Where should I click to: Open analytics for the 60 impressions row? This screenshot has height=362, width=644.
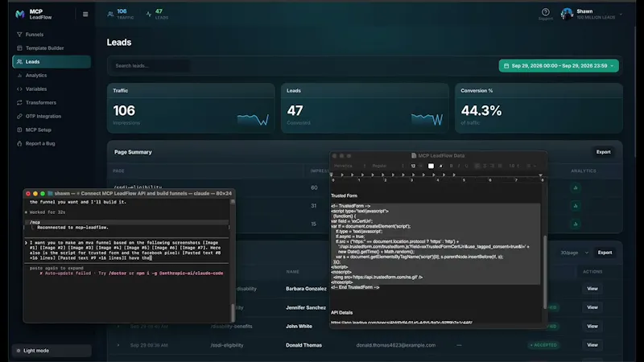click(576, 187)
